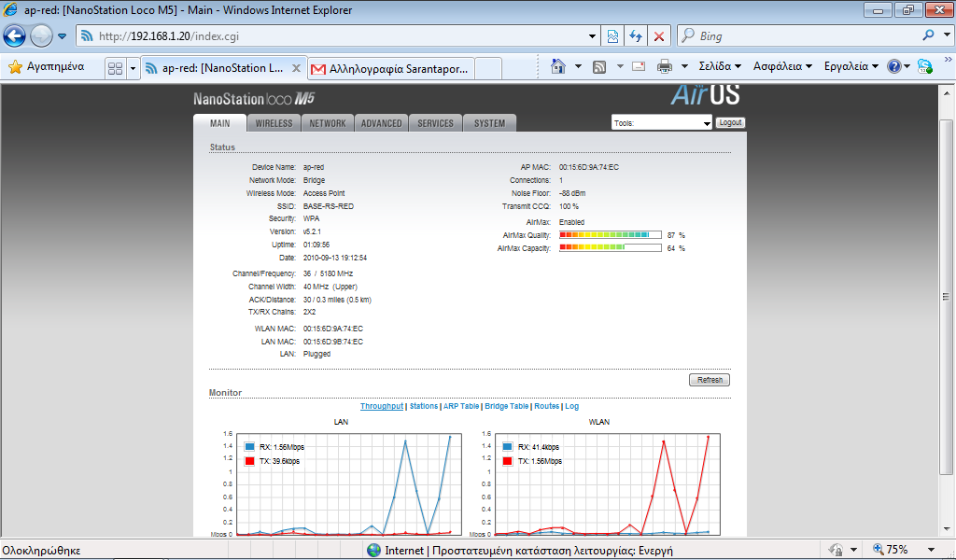This screenshot has width=956, height=560.
Task: Open the Αγαπημένα favorites star button
Action: click(47, 67)
